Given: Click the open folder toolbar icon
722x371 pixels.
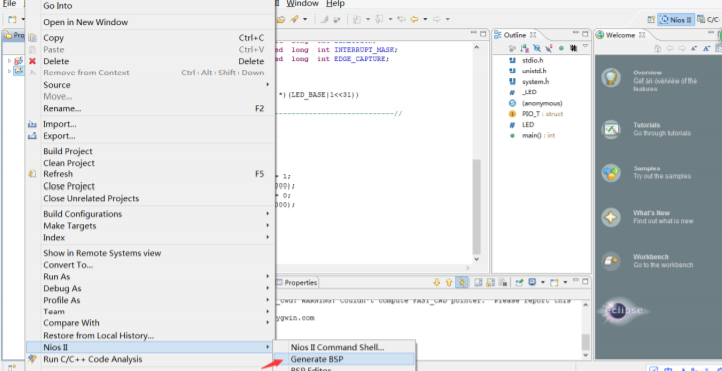Looking at the screenshot, I should click(x=281, y=19).
